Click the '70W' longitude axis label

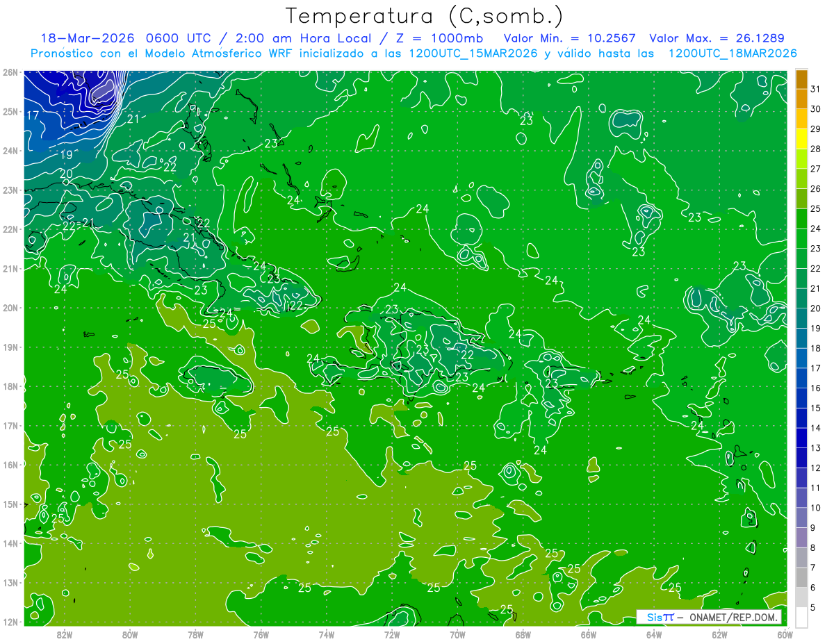[457, 635]
